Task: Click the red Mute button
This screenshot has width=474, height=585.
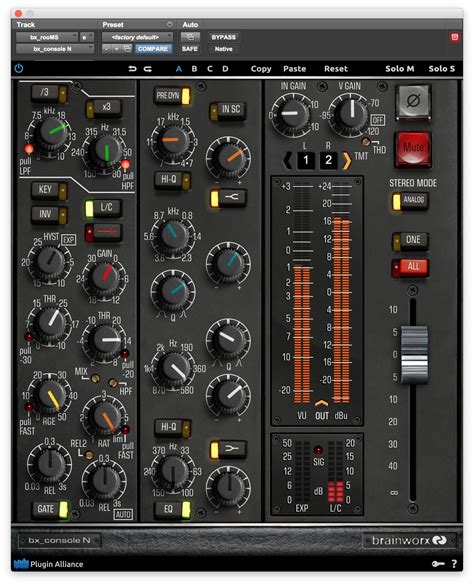Action: tap(413, 149)
